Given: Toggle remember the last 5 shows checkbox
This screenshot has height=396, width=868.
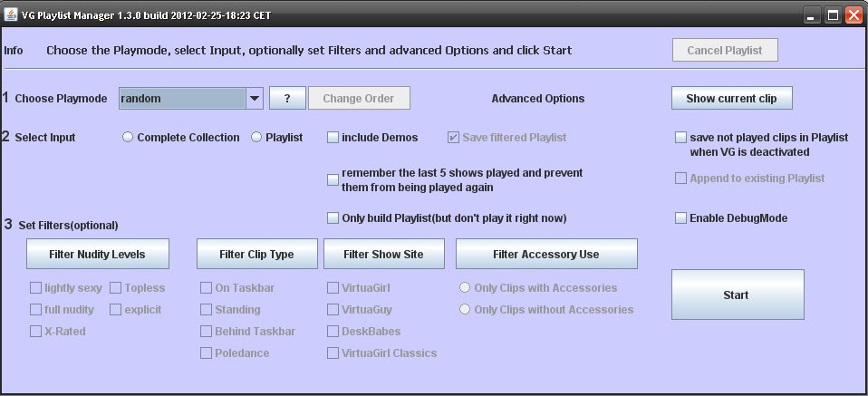Looking at the screenshot, I should tap(333, 180).
